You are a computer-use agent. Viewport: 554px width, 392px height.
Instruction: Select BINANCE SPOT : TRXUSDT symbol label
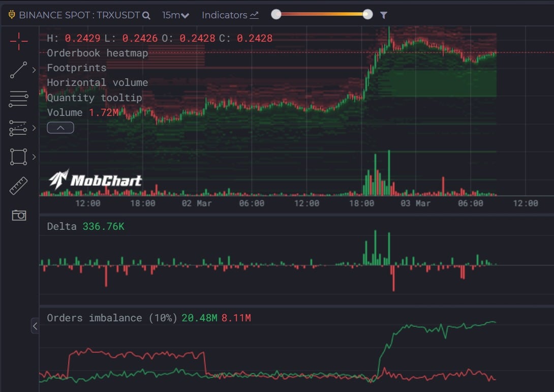click(79, 15)
